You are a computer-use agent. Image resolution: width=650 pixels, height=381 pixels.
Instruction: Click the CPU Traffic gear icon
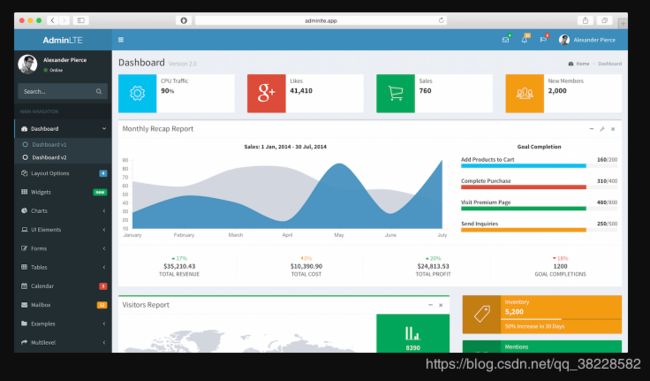pos(137,93)
